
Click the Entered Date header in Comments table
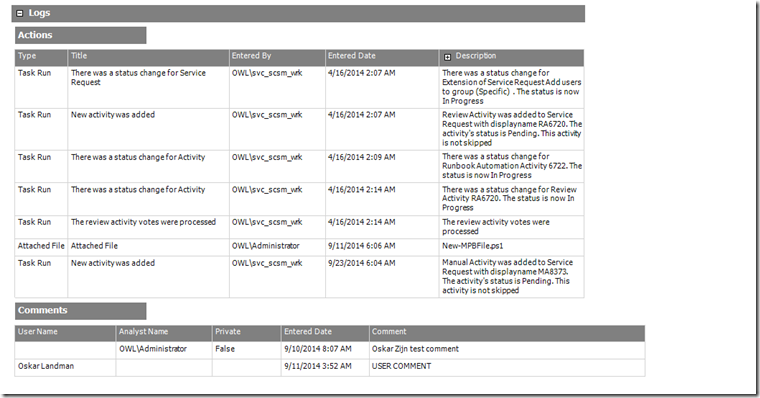click(325, 333)
